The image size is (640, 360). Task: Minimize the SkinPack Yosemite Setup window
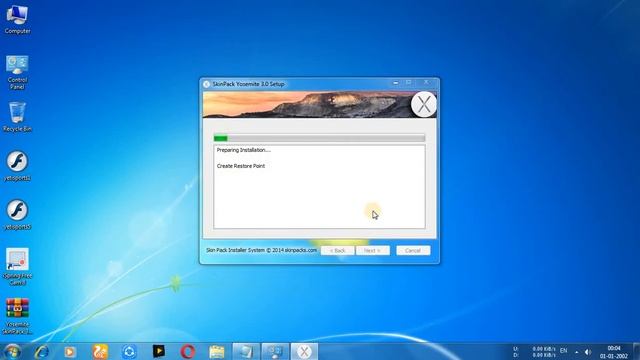(396, 83)
